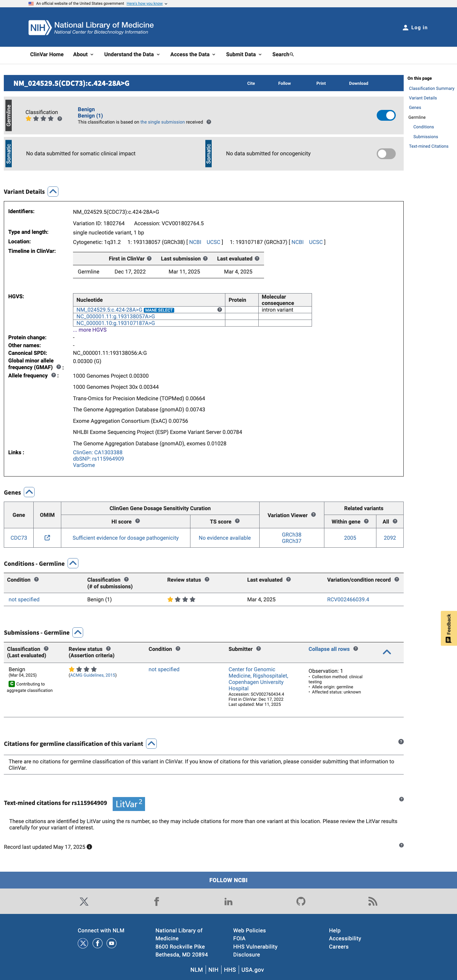The width and height of the screenshot is (457, 980).
Task: Click Download in the variant header
Action: [x=359, y=83]
